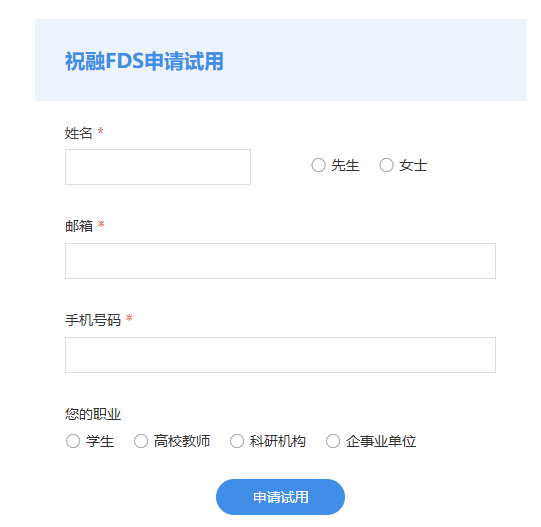Screen dimensions: 541x527
Task: Select the 先生 radio button
Action: pos(318,165)
